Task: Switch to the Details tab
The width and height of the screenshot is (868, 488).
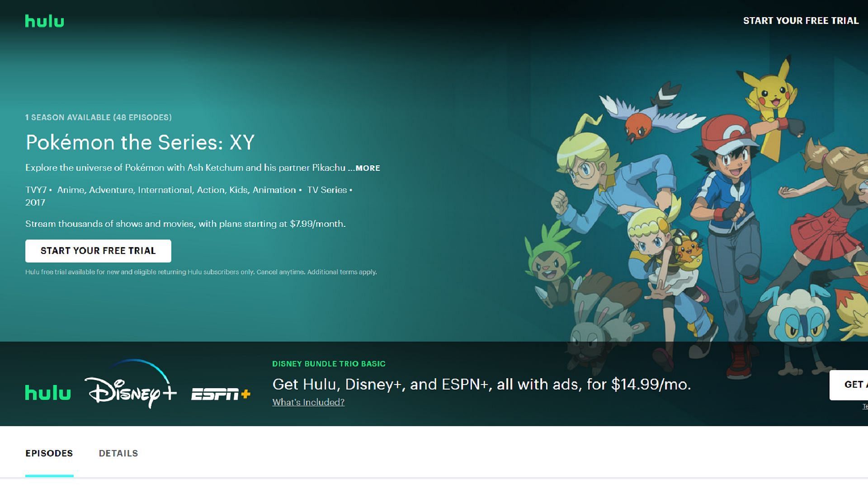Action: pos(118,453)
